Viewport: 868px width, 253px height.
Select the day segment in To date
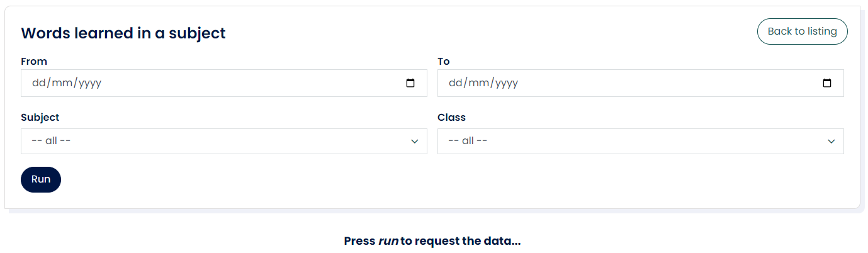[454, 83]
